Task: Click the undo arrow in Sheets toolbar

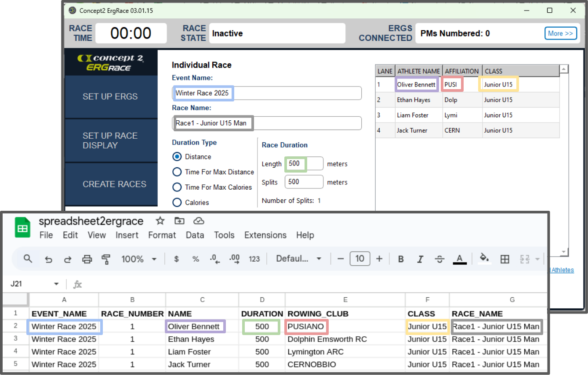Action: click(48, 259)
